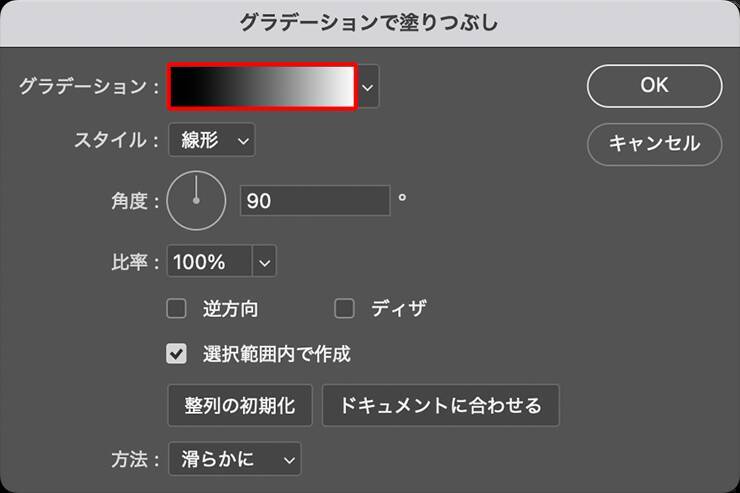Click the circular angle dial
Image resolution: width=740 pixels, height=493 pixels.
[x=196, y=201]
